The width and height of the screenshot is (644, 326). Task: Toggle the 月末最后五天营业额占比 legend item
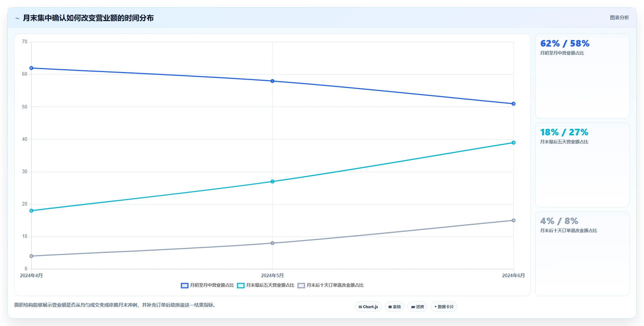(266, 285)
